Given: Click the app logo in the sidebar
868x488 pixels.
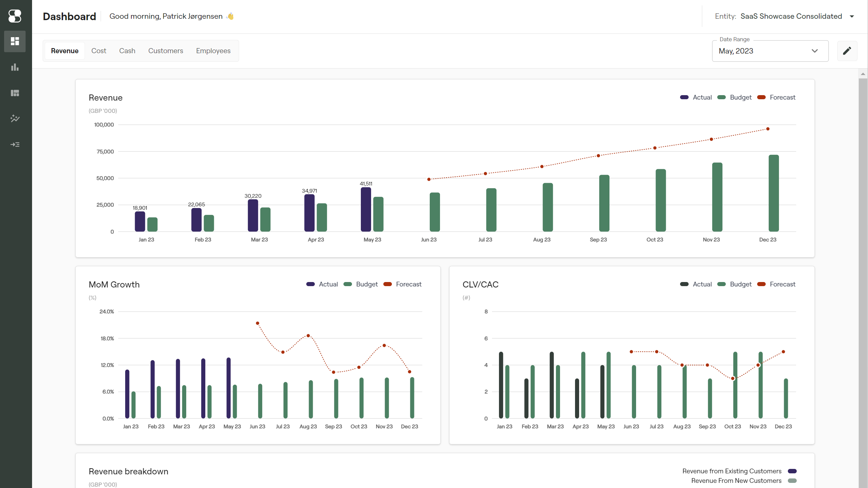Looking at the screenshot, I should point(15,16).
